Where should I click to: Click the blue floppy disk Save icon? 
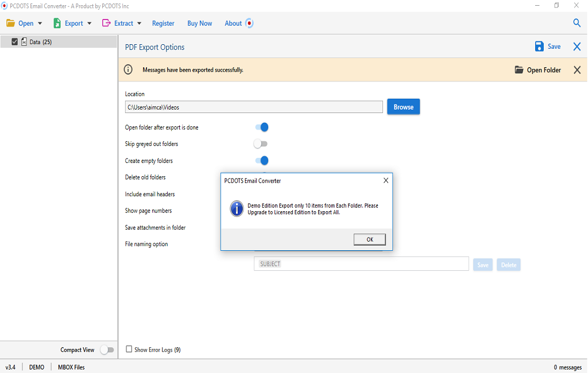[x=539, y=46]
